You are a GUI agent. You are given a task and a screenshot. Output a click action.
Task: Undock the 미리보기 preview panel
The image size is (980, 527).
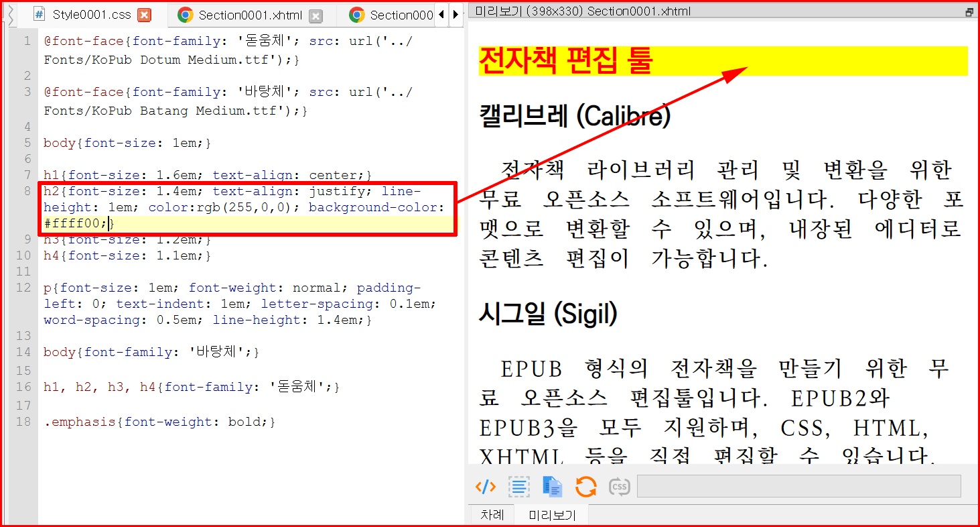click(969, 12)
